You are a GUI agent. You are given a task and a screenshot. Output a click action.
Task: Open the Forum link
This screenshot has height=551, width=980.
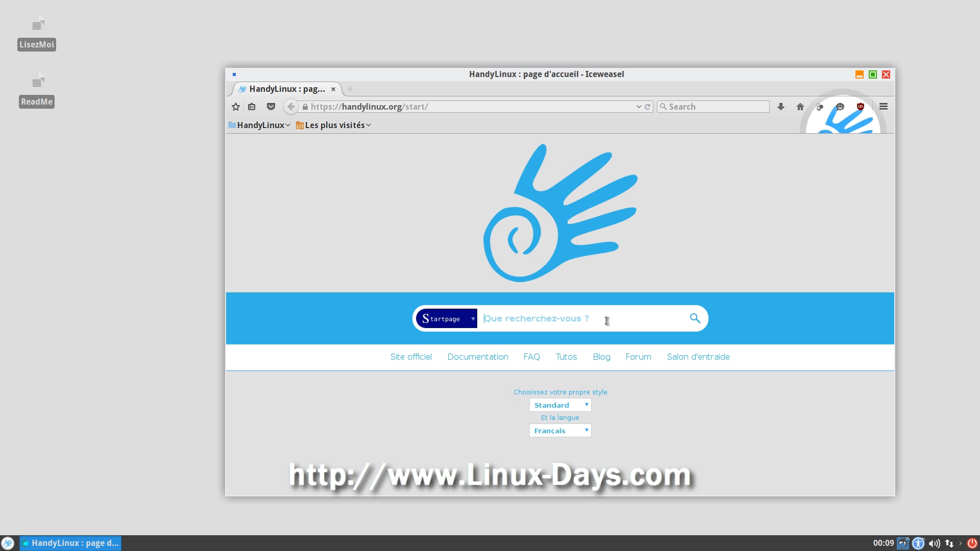pyautogui.click(x=638, y=357)
